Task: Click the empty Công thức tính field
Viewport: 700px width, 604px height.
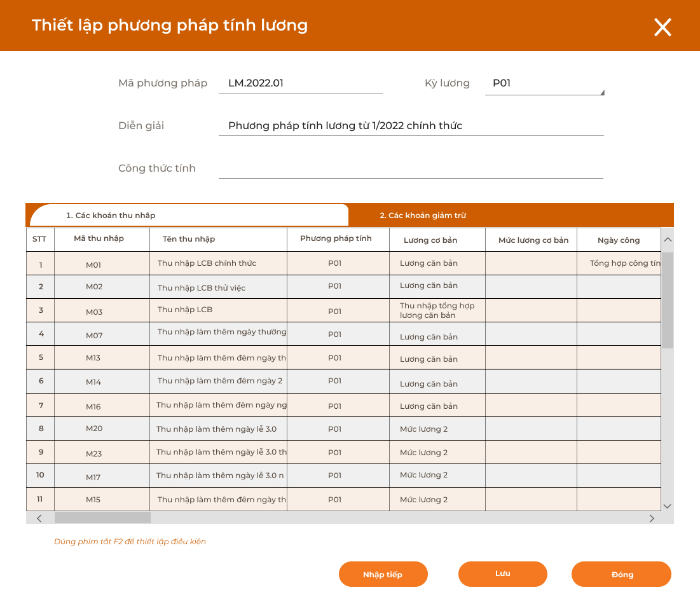Action: tap(411, 168)
